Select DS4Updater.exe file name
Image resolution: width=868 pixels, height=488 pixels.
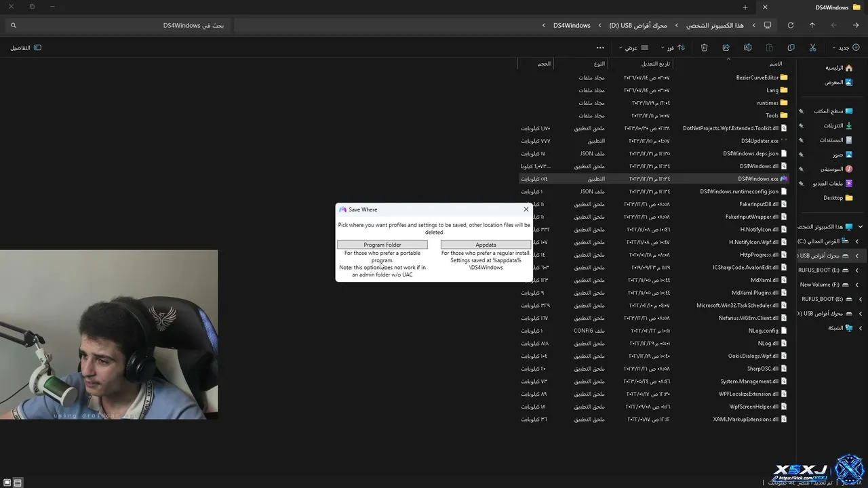pos(759,141)
